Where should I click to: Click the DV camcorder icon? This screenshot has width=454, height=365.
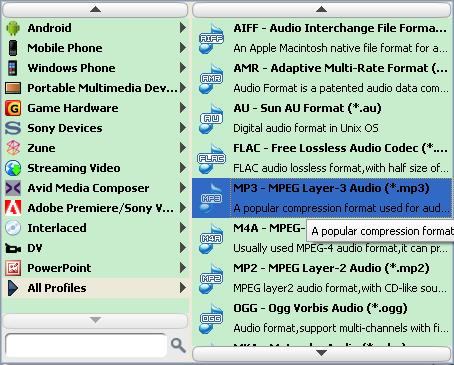[x=13, y=248]
